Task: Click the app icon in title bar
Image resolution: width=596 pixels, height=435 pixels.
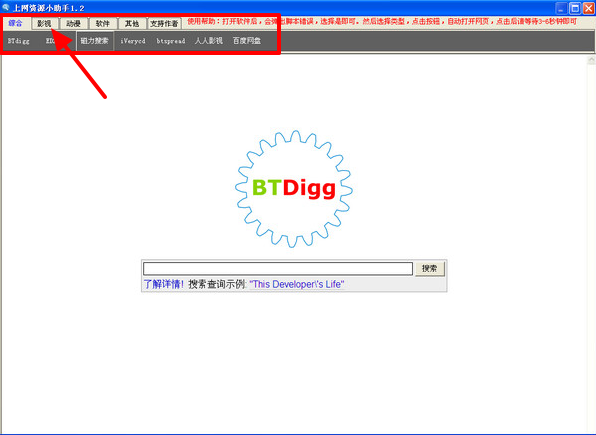Action: (x=6, y=7)
